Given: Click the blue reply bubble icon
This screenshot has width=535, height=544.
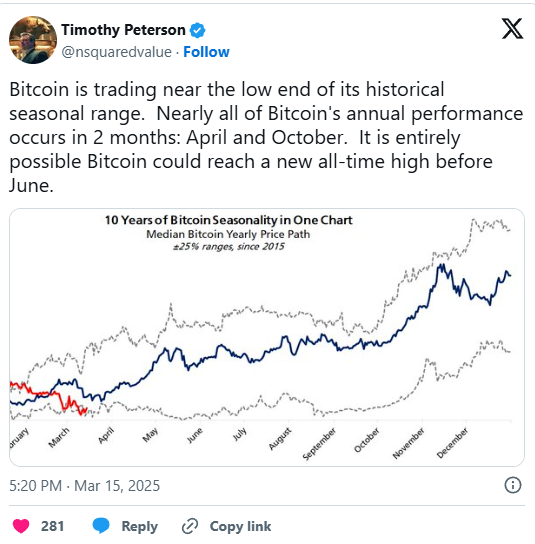Looking at the screenshot, I should [x=101, y=526].
